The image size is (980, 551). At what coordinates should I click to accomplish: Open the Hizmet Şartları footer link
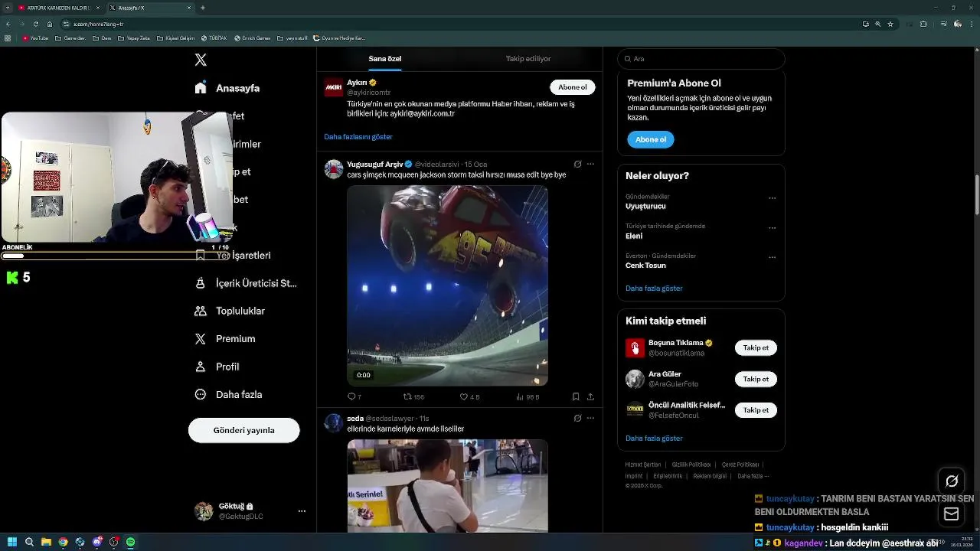pyautogui.click(x=643, y=465)
